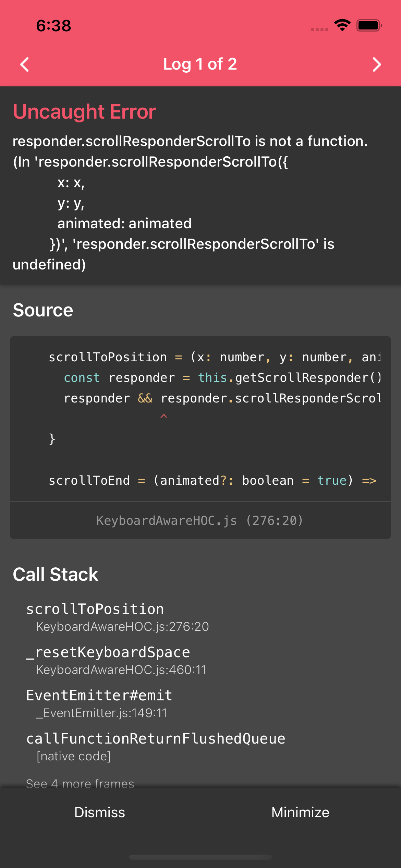401x868 pixels.
Task: Tap the right chevron in the red header
Action: [376, 64]
